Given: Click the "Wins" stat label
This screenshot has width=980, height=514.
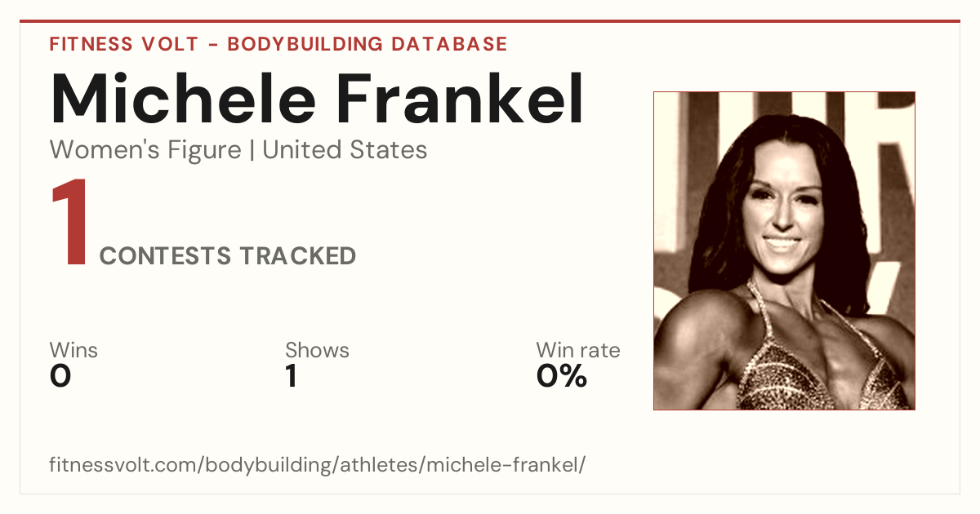Looking at the screenshot, I should [x=73, y=350].
